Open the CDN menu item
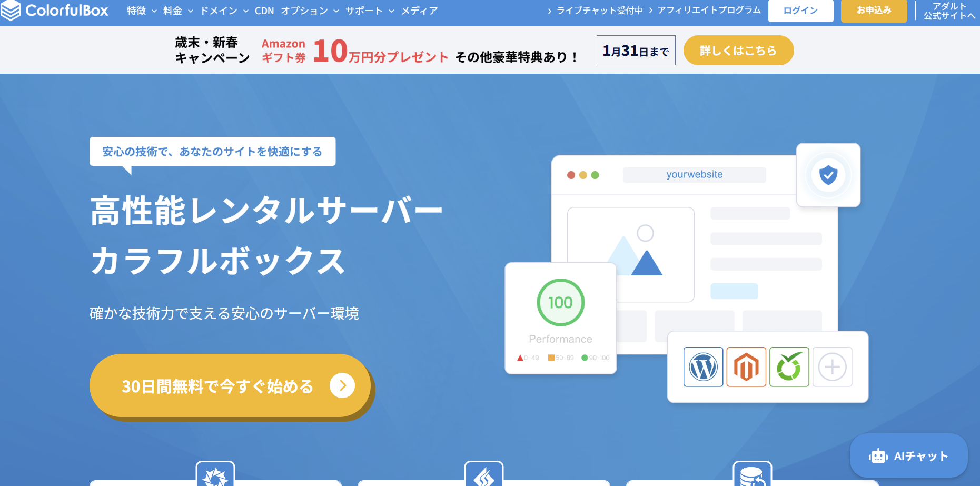Screen dimensions: 980x486 click(x=264, y=11)
